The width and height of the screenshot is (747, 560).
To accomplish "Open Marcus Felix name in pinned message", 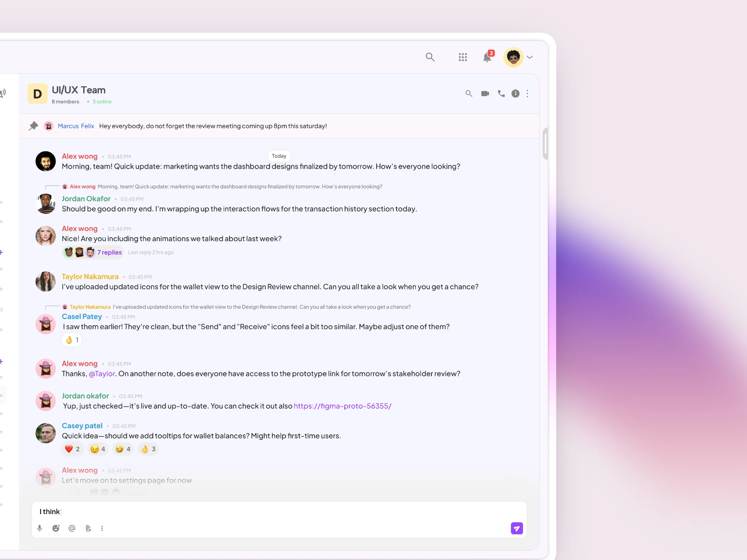I will tap(76, 126).
